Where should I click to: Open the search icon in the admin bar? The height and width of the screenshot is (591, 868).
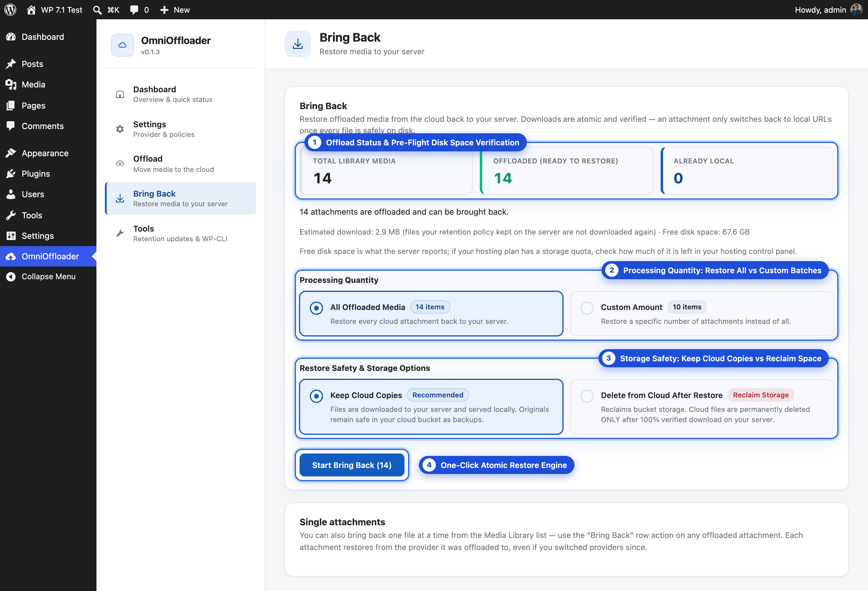click(97, 10)
